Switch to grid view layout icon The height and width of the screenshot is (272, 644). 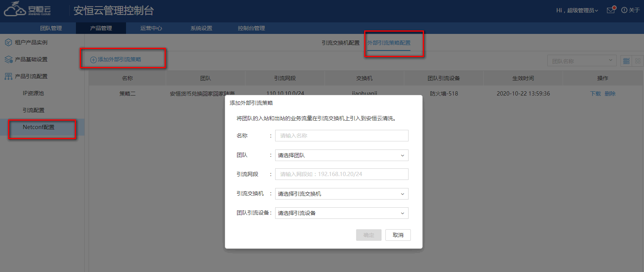(638, 61)
